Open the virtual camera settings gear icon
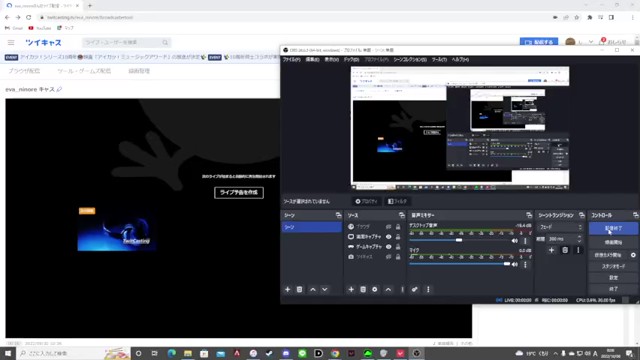640x360 pixels. [633, 255]
